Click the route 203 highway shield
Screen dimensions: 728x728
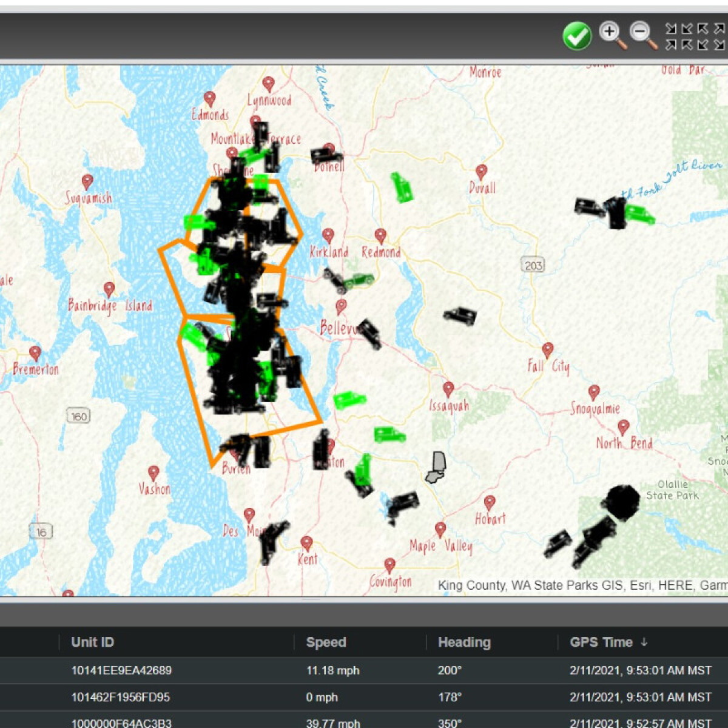point(533,265)
